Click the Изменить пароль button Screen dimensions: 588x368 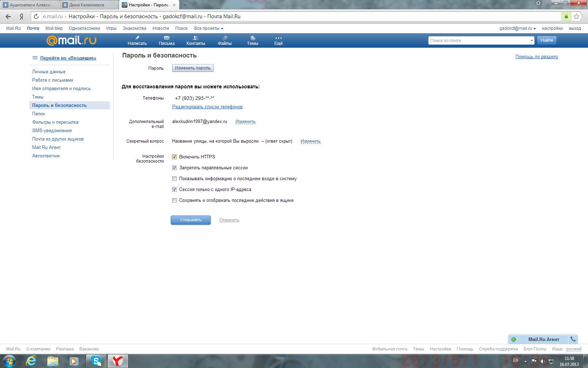point(192,68)
